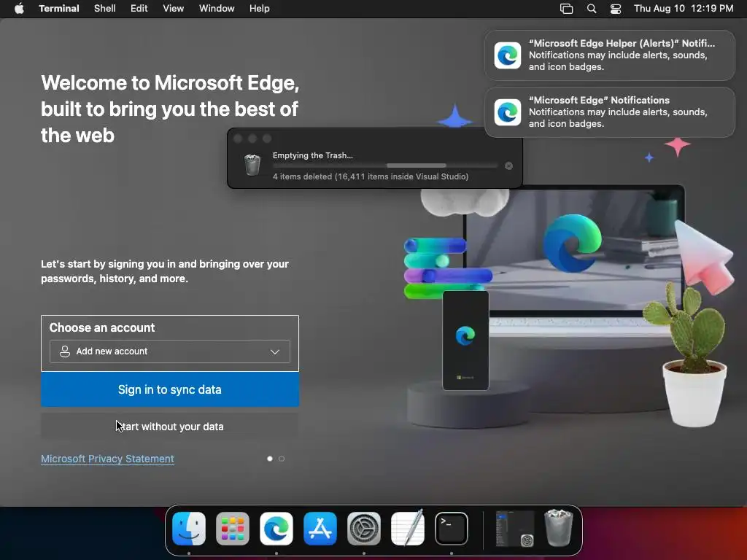
Task: Click the Edge logo on the phone illustration
Action: pyautogui.click(x=465, y=335)
